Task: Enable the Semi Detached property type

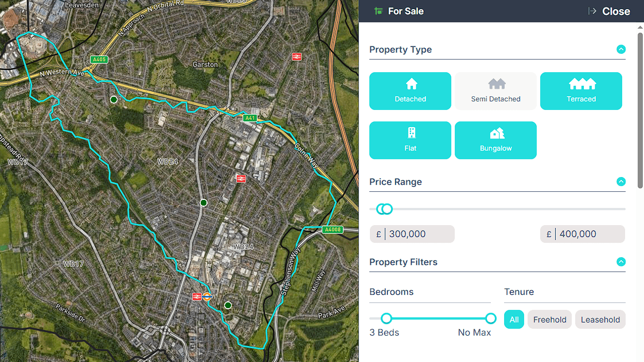Action: [x=495, y=91]
